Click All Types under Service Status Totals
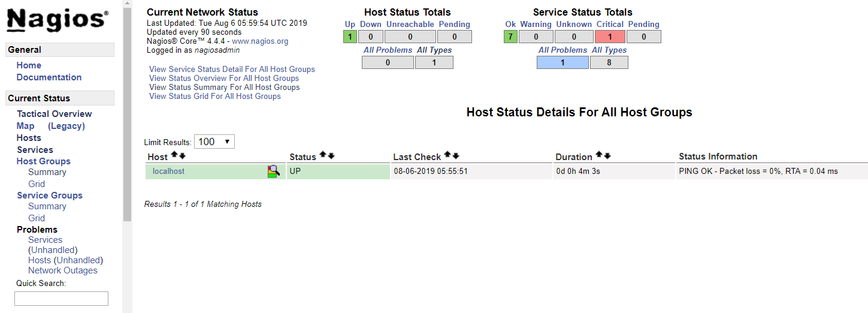The width and height of the screenshot is (868, 313). click(609, 50)
